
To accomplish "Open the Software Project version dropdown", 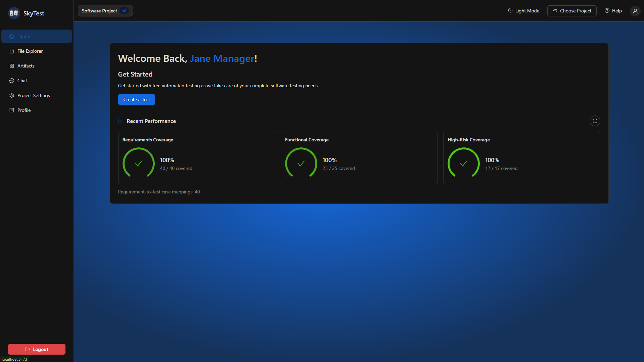I will [x=100, y=11].
